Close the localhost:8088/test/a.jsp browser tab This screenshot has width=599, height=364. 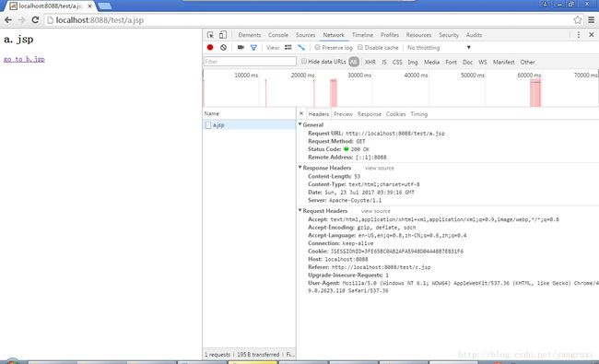click(89, 6)
